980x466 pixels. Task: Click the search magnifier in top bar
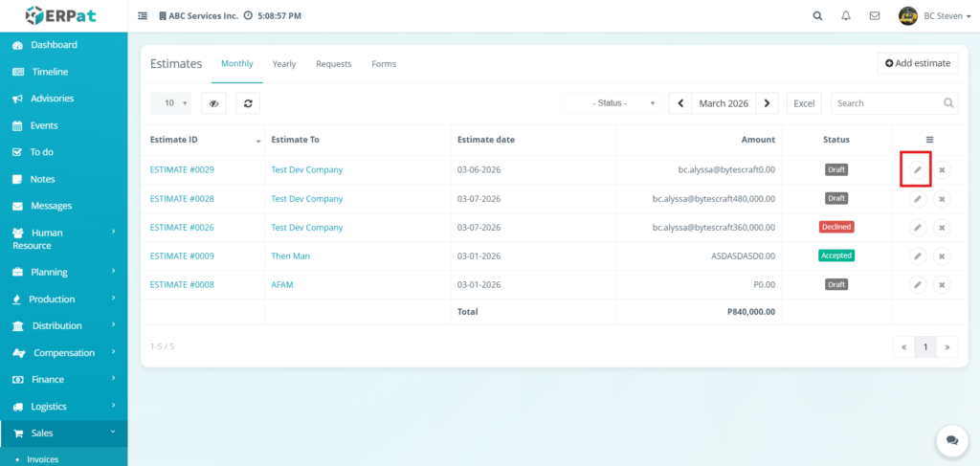[816, 16]
